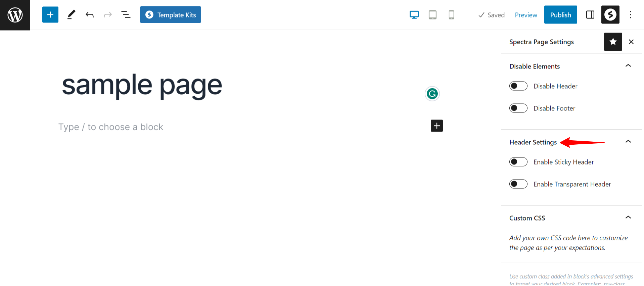Collapse the Disable Elements section
Screen dimensions: 644x286
click(x=628, y=66)
